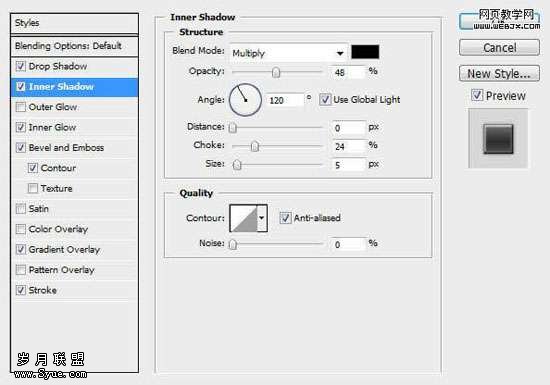Click the Opacity slider handle
This screenshot has width=550, height=385.
tap(276, 72)
